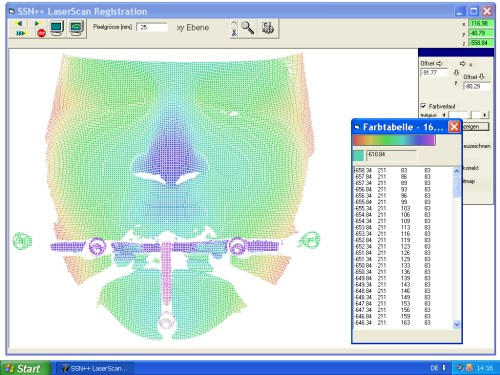Click the turquoise color swatch in Farbtabelle
This screenshot has height=375, width=500.
pos(358,156)
